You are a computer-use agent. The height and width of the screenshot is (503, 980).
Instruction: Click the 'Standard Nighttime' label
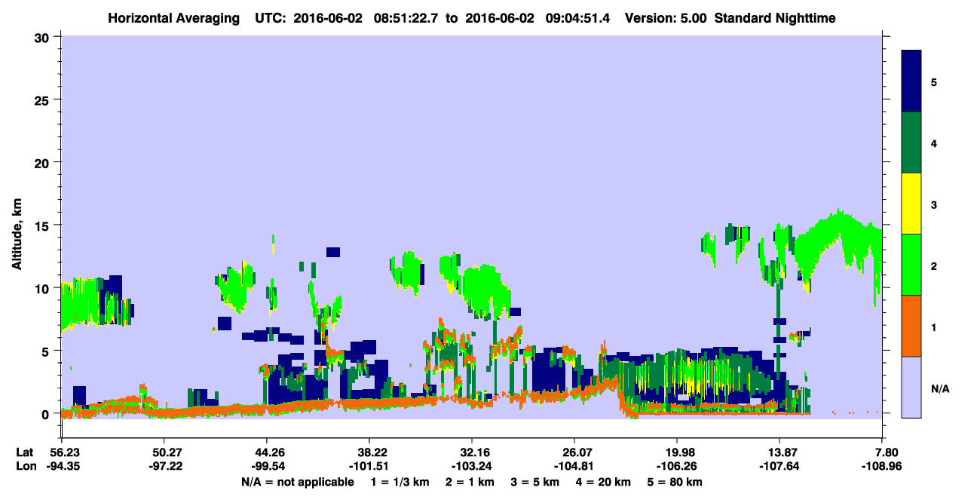(x=775, y=18)
